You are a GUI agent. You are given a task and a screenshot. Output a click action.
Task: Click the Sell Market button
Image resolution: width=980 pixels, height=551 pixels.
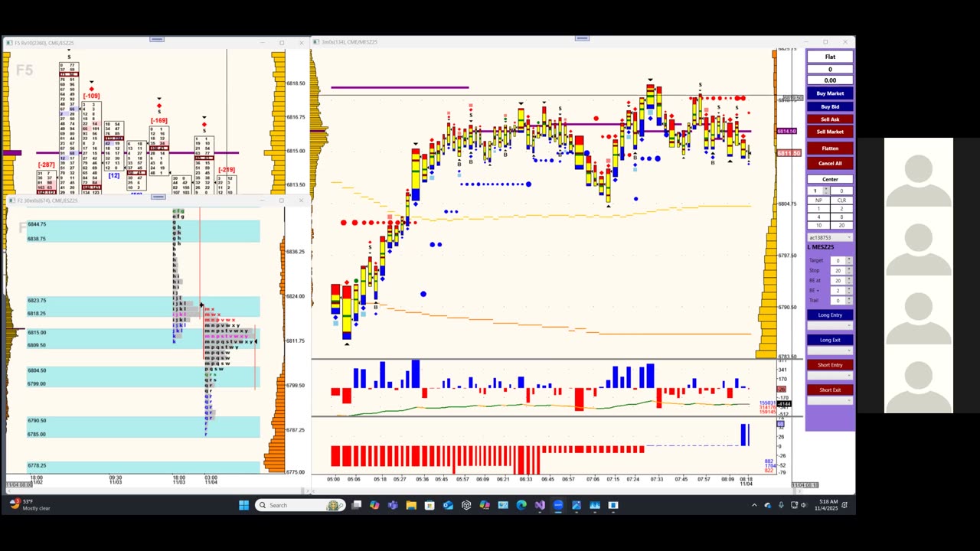830,132
